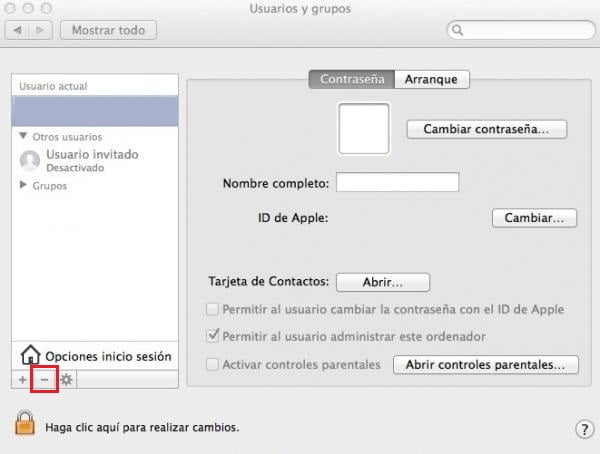Select the Contraseña tab
Screen dimensions: 600x454
(x=351, y=79)
